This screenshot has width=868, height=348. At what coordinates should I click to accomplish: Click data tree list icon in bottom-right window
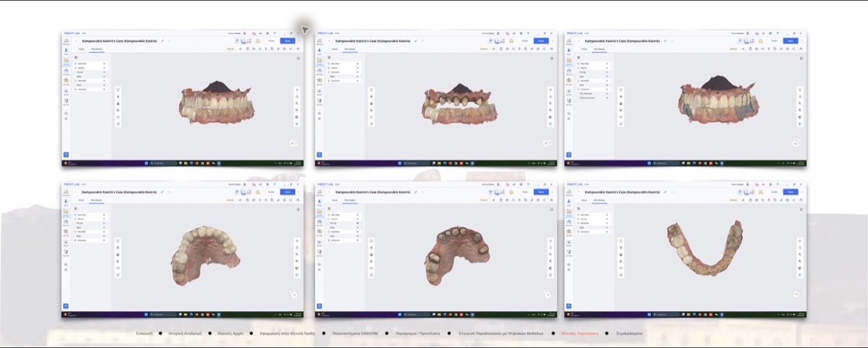579,208
